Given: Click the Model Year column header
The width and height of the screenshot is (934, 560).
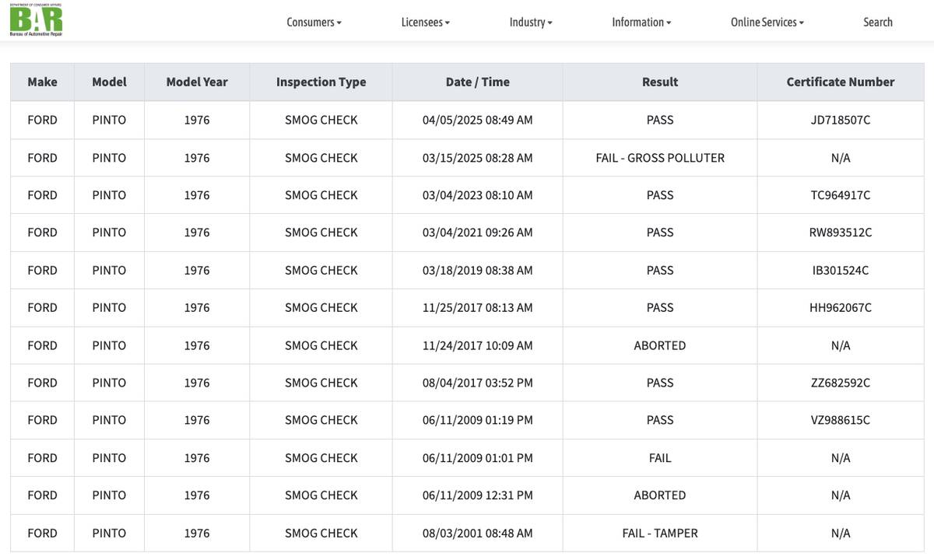Looking at the screenshot, I should coord(197,82).
